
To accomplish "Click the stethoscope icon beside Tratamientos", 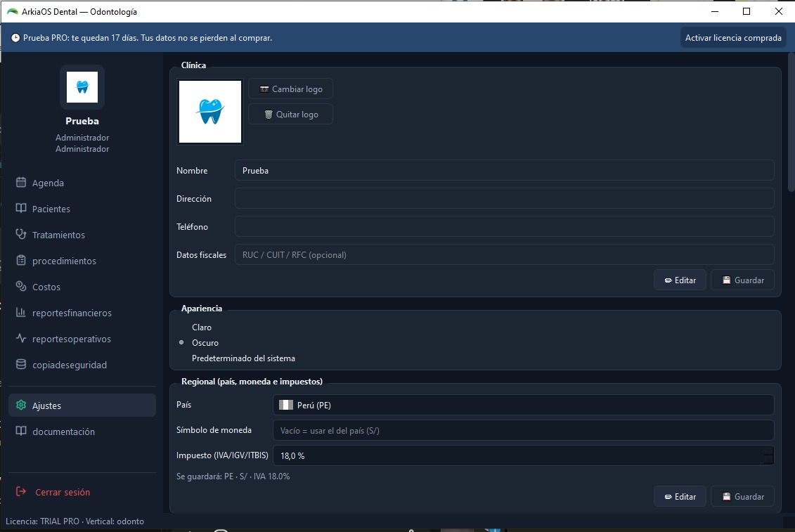I will click(21, 234).
